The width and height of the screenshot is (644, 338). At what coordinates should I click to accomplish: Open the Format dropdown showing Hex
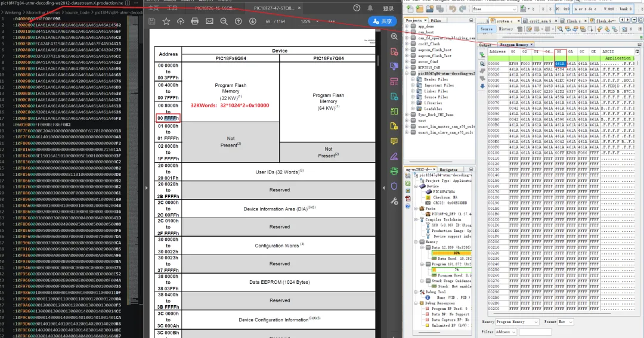[565, 322]
